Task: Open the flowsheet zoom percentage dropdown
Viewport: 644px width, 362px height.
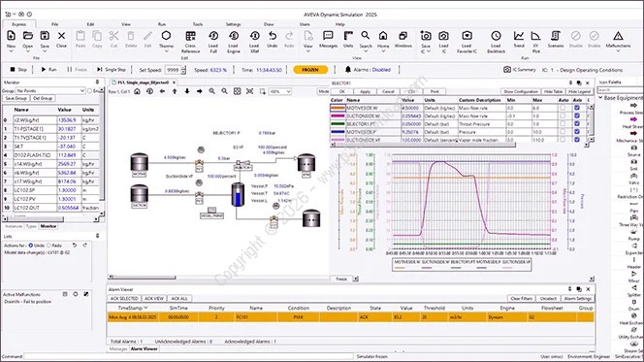Action: click(280, 91)
